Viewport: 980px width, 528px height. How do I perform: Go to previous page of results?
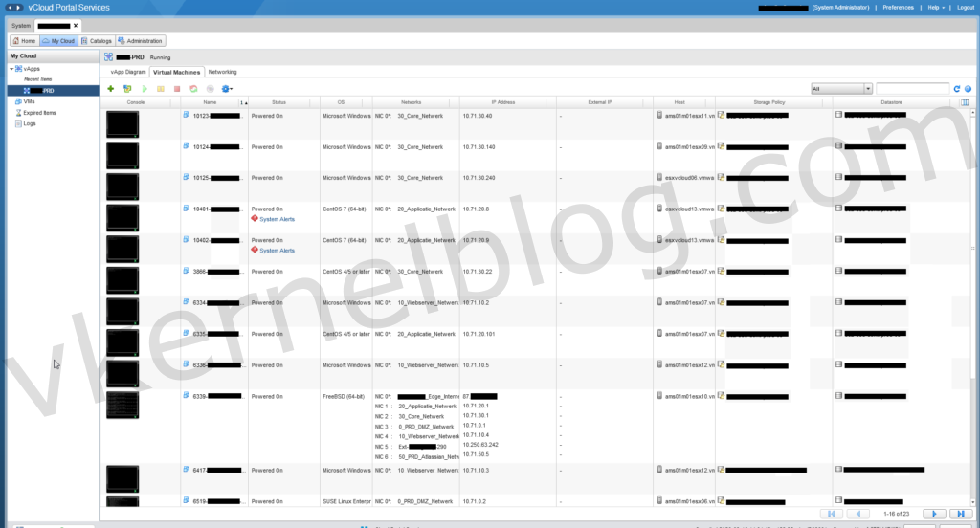[x=858, y=514]
